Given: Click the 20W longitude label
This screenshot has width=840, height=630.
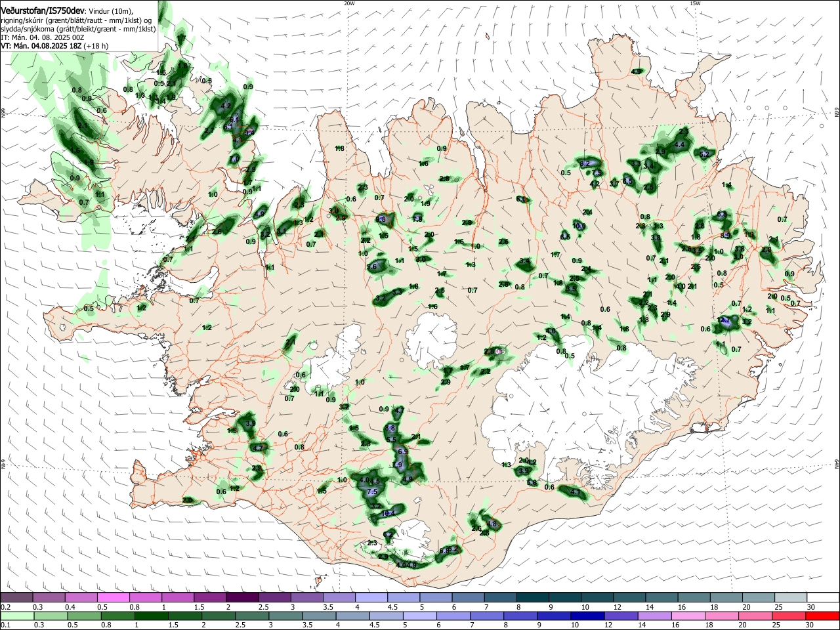Looking at the screenshot, I should click(x=349, y=3).
